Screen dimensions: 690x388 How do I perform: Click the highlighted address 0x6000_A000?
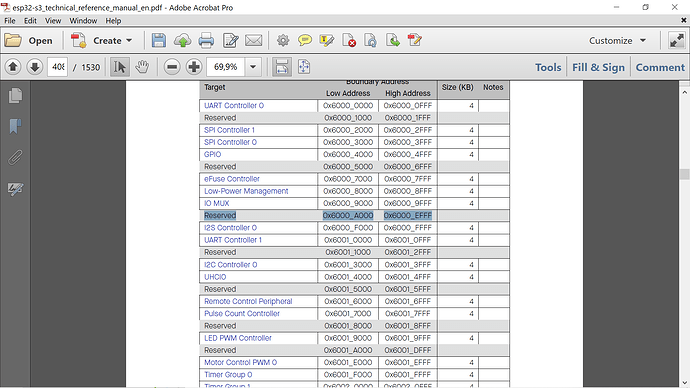tap(348, 216)
